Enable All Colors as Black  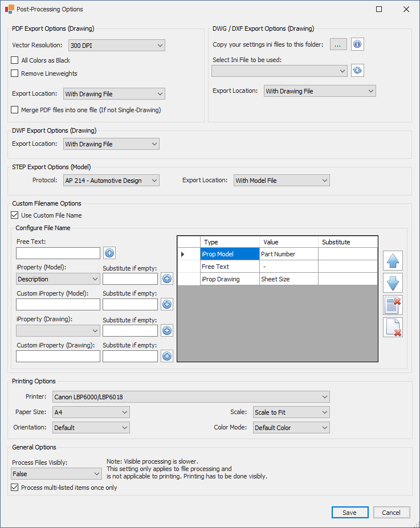tap(15, 60)
